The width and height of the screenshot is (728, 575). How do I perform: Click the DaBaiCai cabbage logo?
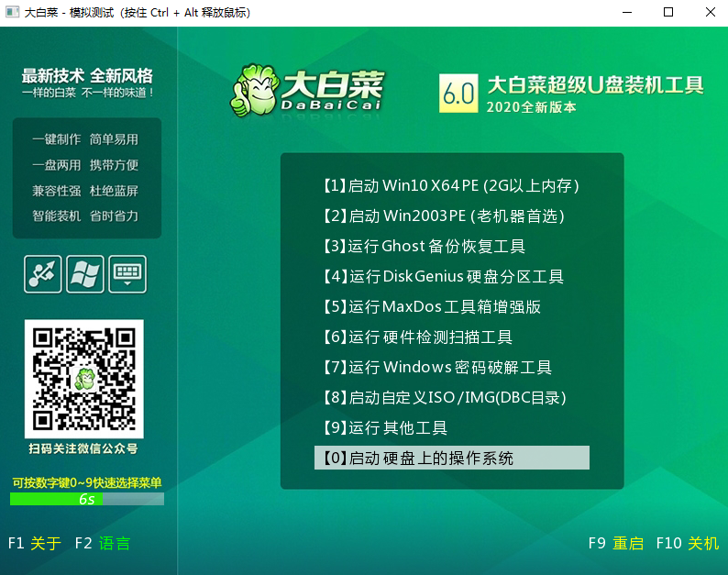(x=306, y=90)
